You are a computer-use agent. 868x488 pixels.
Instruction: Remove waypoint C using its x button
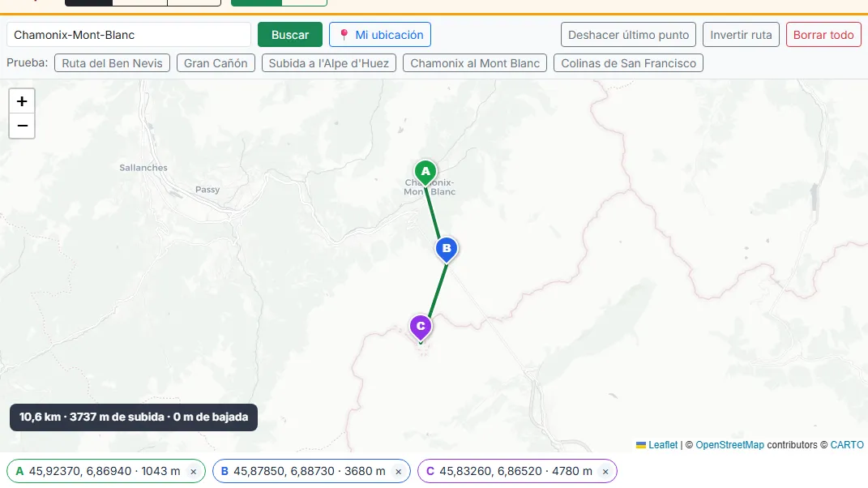point(605,472)
